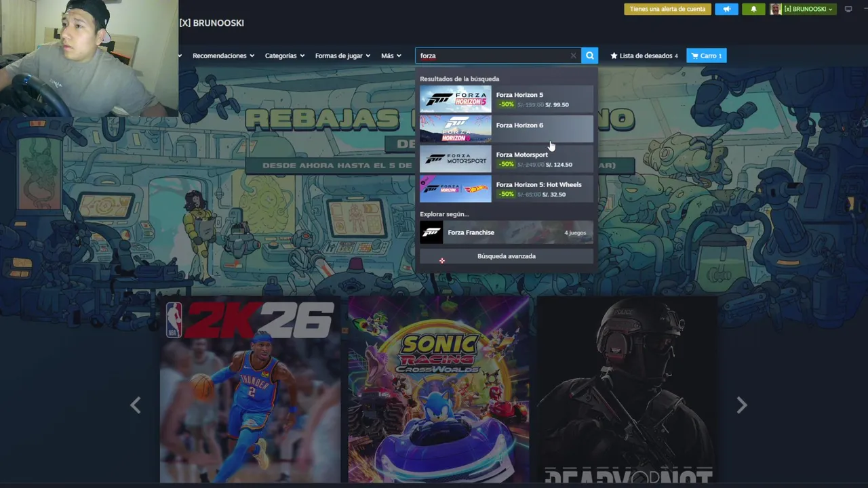Click the [X] BRUNOOSKI header tab
This screenshot has height=488, width=868.
pyautogui.click(x=212, y=23)
